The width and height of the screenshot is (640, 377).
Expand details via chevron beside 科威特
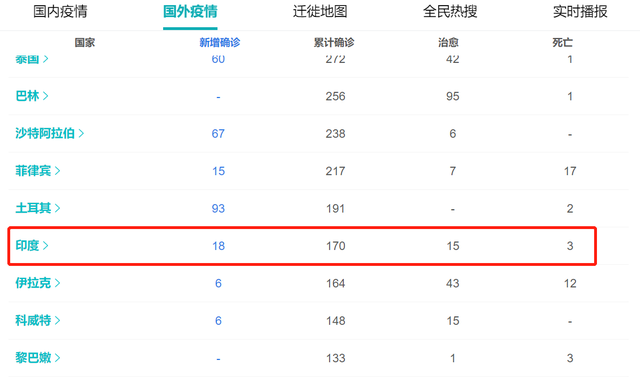(x=57, y=320)
